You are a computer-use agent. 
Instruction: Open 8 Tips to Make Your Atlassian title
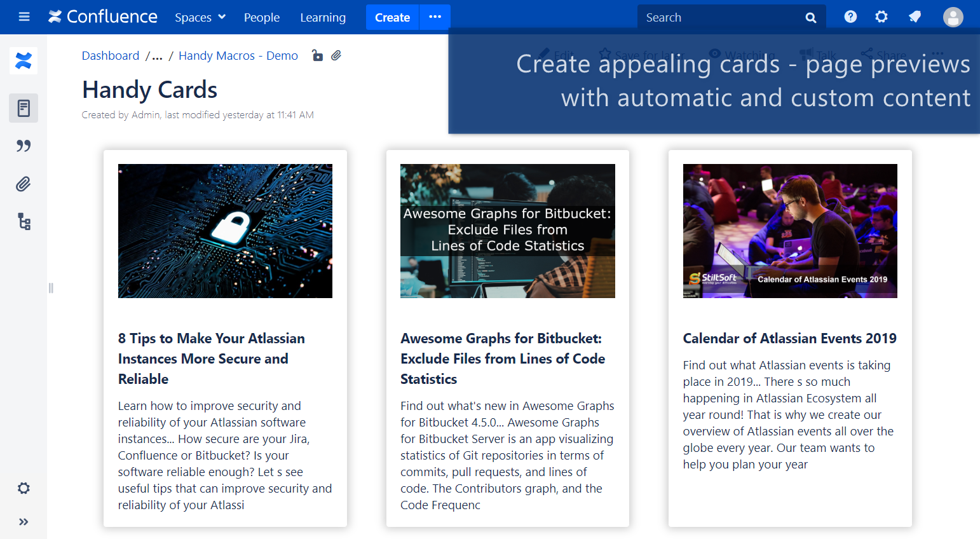[212, 358]
